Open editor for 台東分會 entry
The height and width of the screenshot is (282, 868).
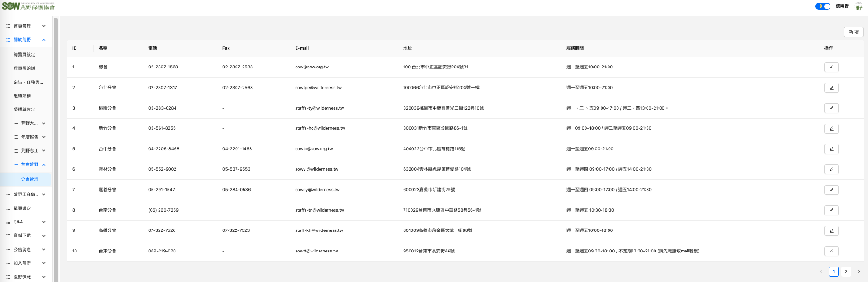[831, 252]
